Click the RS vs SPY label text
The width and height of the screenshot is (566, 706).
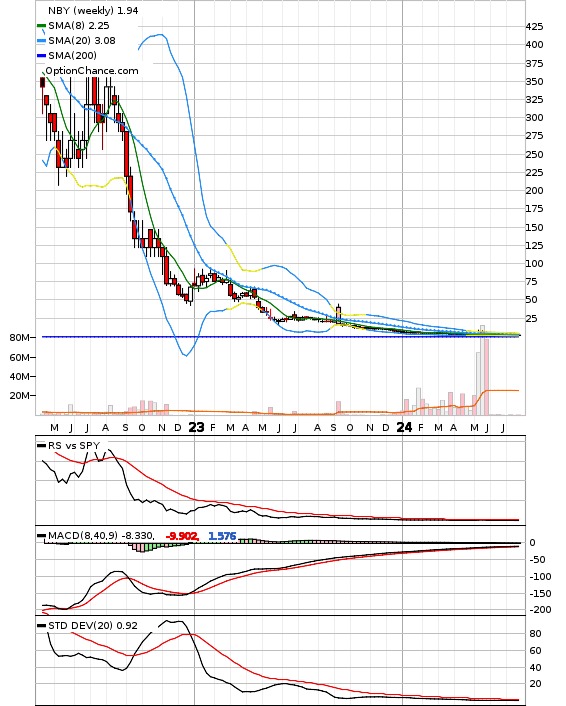tap(74, 445)
